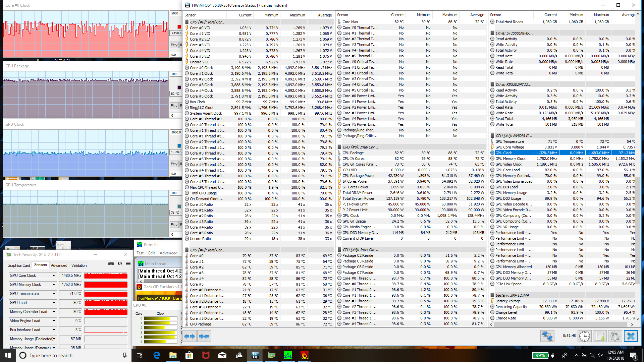Reset the elapsed-time clock in HWiNFO
This screenshot has width=644, height=362.
(584, 336)
